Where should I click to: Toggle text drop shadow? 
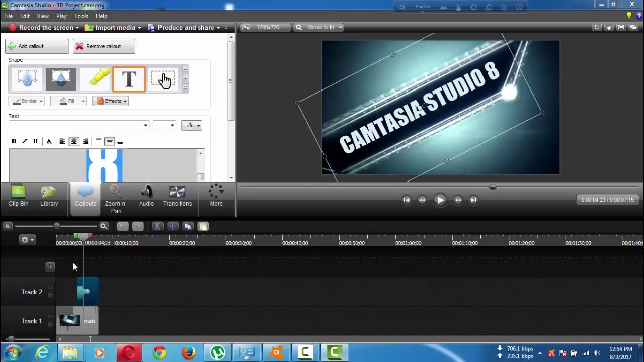coord(49,141)
